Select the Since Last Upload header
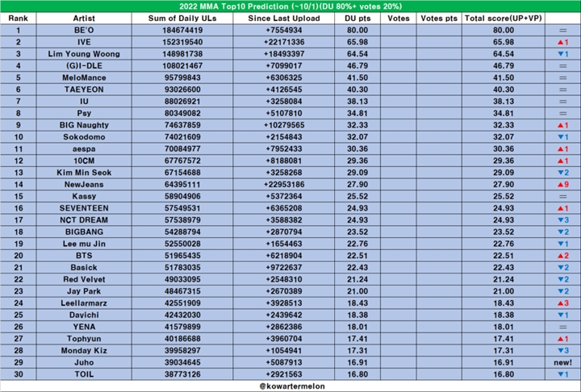Screen dimensions: 581x392 284,19
